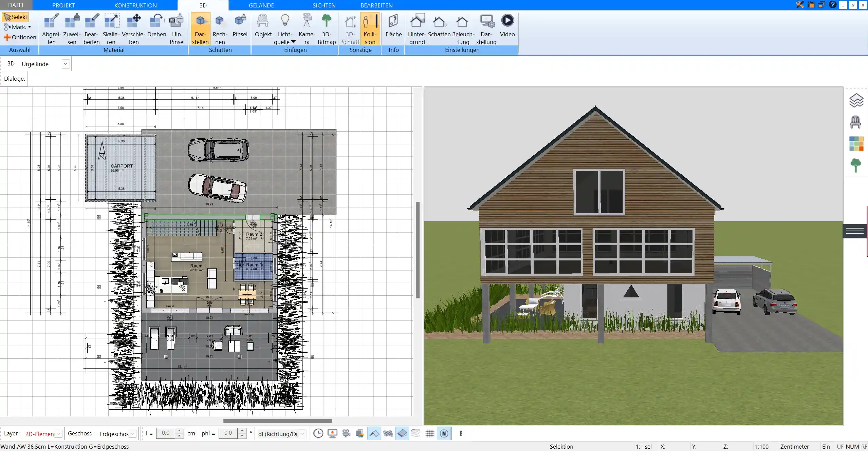
Task: Open the Layer 2D-Elemente dropdown
Action: click(58, 434)
